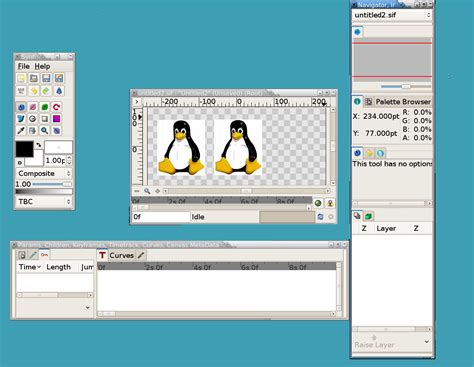Select the Circle tool
Viewport: 474px width, 367px height.
coord(33,119)
